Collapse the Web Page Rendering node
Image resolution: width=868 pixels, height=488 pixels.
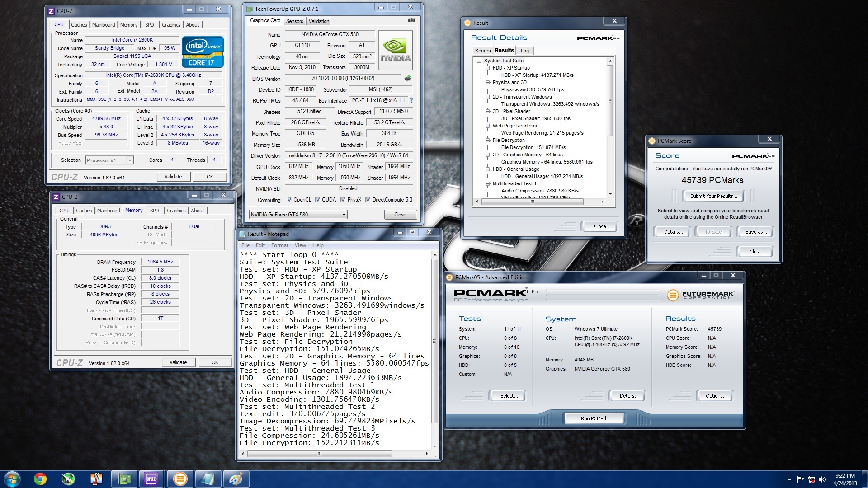point(487,126)
